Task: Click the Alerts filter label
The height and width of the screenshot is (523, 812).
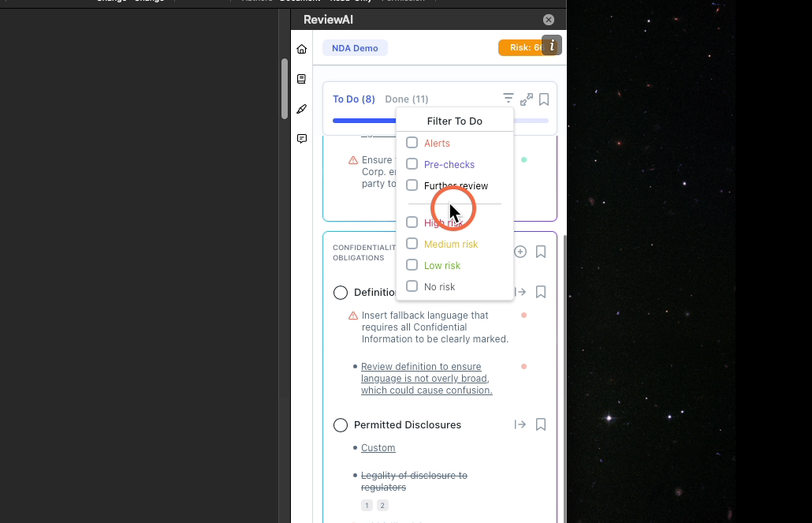Action: (x=437, y=143)
